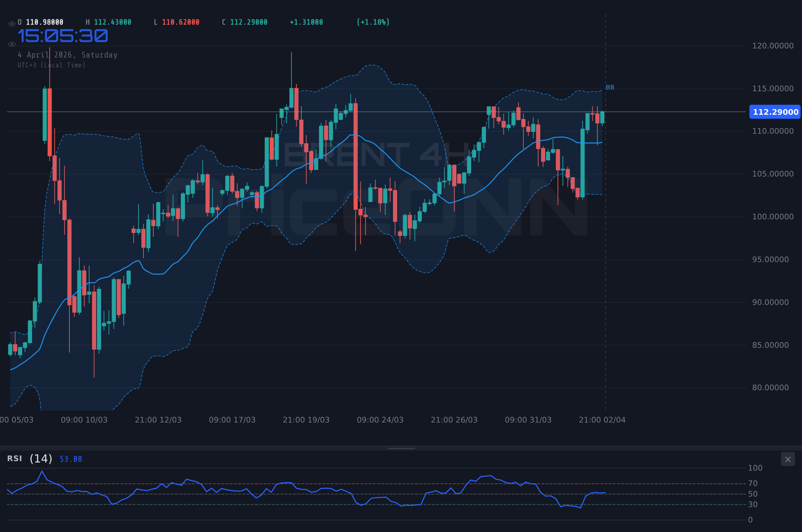Viewport: 802px width, 532px height.
Task: Click the 105.00000 price axis label
Action: pos(773,174)
